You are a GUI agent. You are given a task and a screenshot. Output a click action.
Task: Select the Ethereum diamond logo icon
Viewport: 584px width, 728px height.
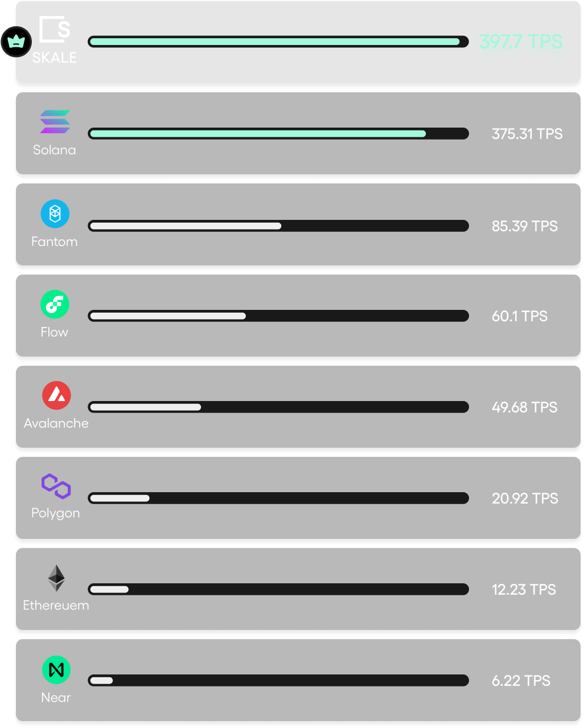[56, 578]
